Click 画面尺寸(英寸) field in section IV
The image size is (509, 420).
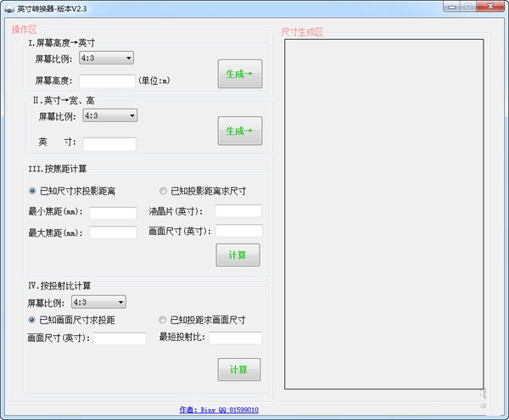coord(120,339)
